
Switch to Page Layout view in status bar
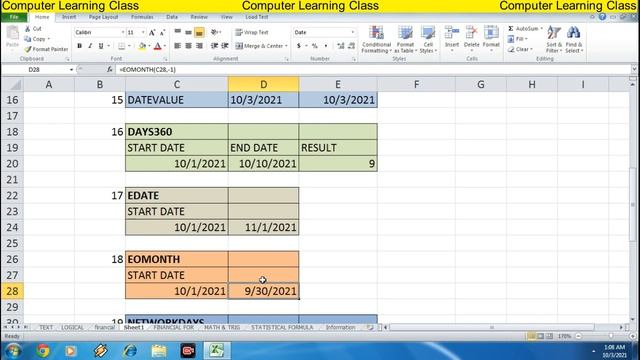click(x=540, y=336)
